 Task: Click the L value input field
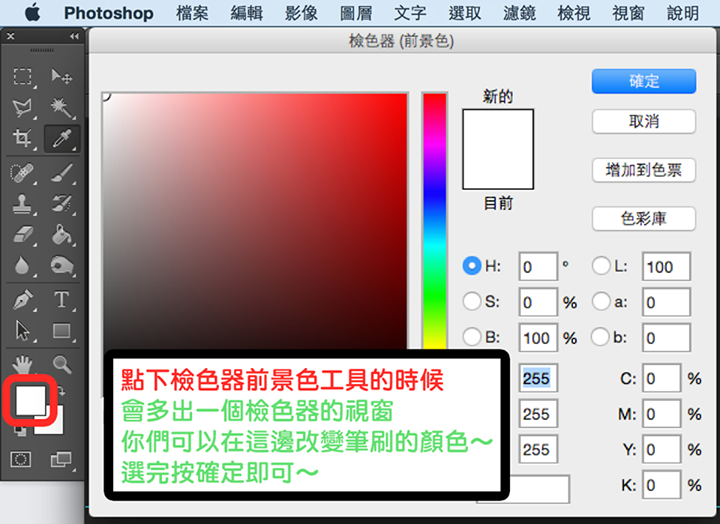(666, 266)
